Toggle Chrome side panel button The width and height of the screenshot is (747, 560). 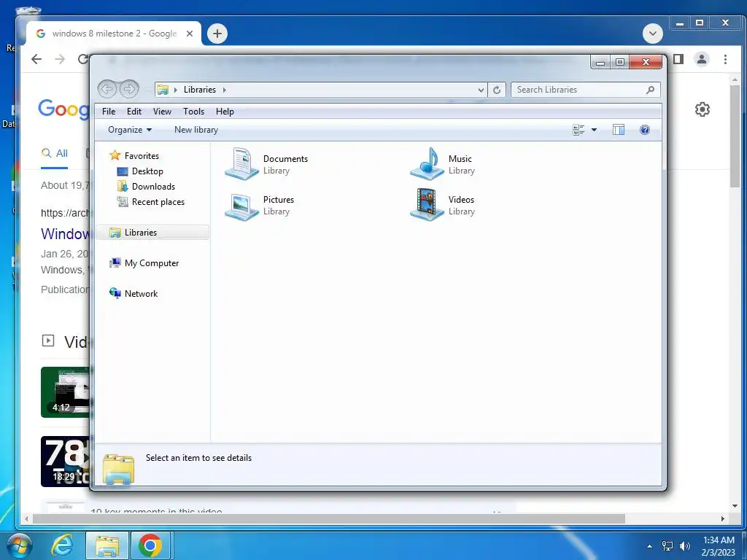coord(678,59)
